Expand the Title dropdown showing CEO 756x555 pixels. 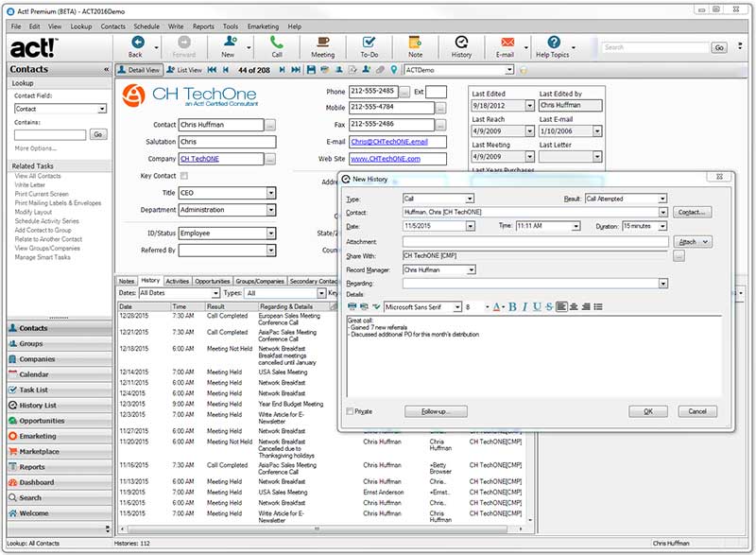point(271,193)
